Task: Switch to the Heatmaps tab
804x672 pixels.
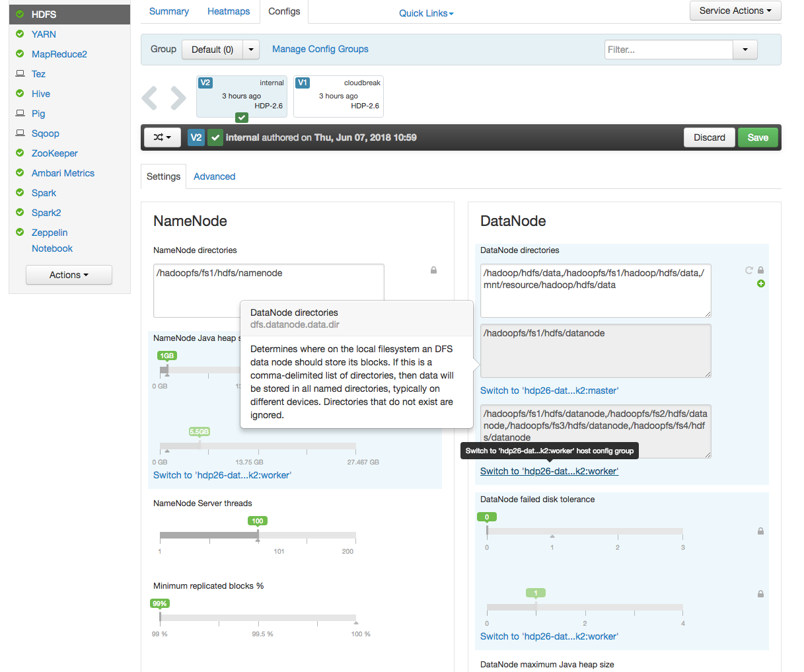Action: 229,11
